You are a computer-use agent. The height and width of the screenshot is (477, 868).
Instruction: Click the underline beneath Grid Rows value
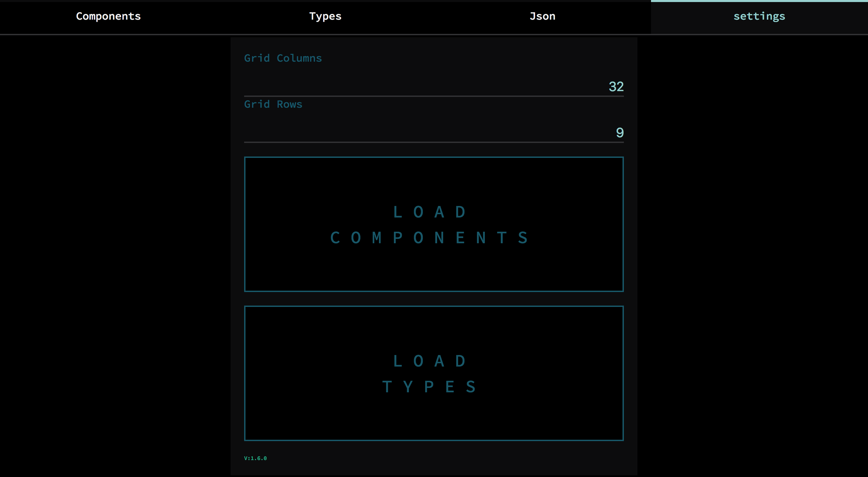pyautogui.click(x=433, y=142)
